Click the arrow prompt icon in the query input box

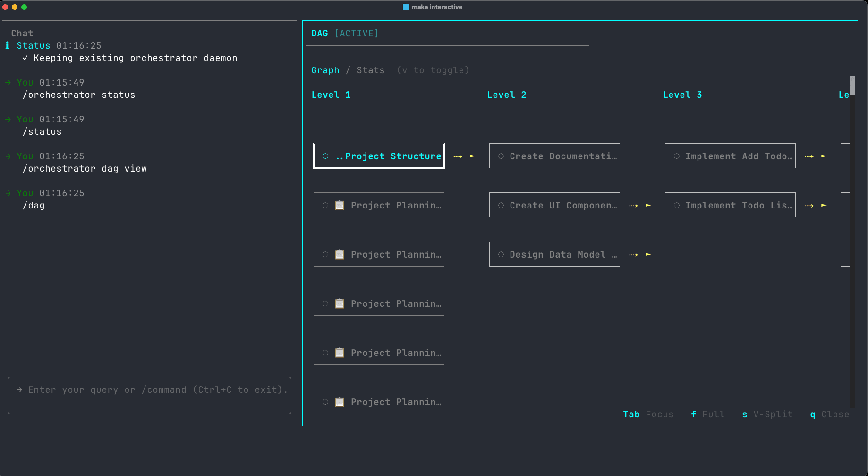click(19, 389)
